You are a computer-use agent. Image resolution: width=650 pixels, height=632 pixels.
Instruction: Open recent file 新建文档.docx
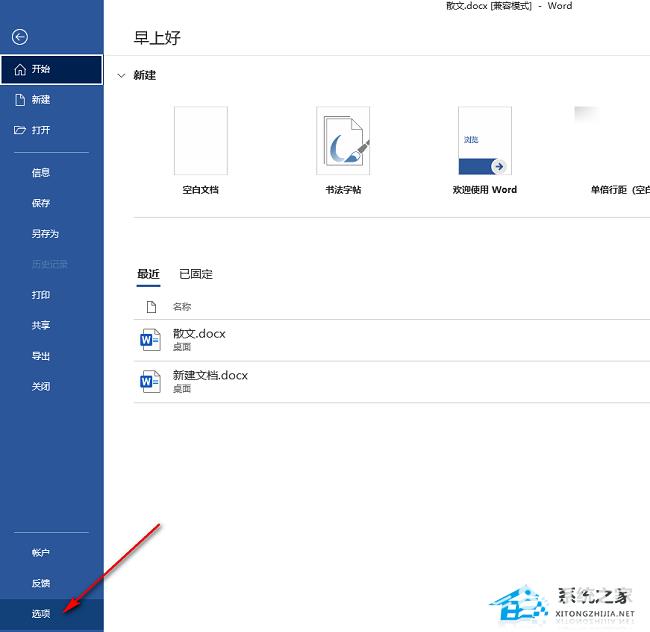392,382
